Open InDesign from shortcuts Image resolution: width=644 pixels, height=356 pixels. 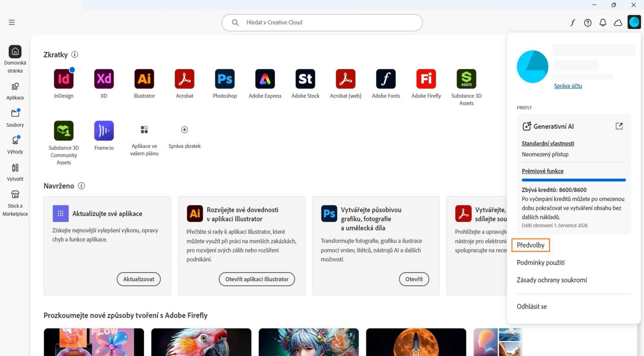coord(64,79)
